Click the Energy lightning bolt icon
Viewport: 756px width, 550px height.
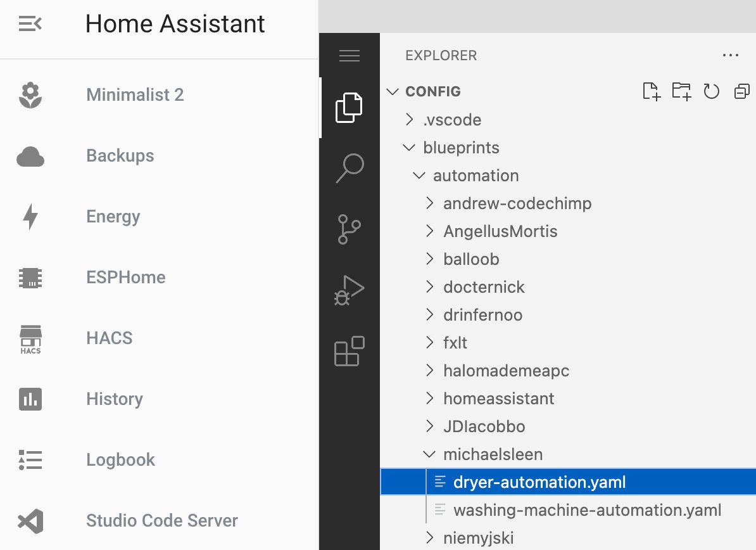(x=30, y=217)
